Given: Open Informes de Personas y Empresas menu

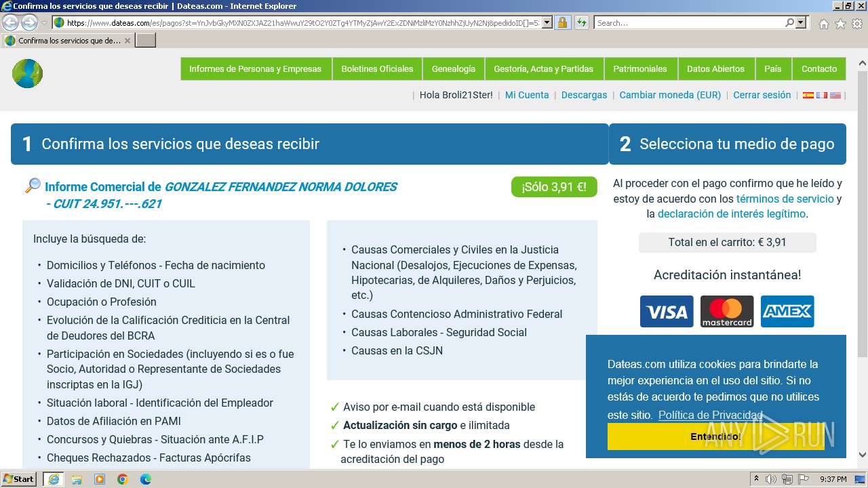Looking at the screenshot, I should pos(255,68).
